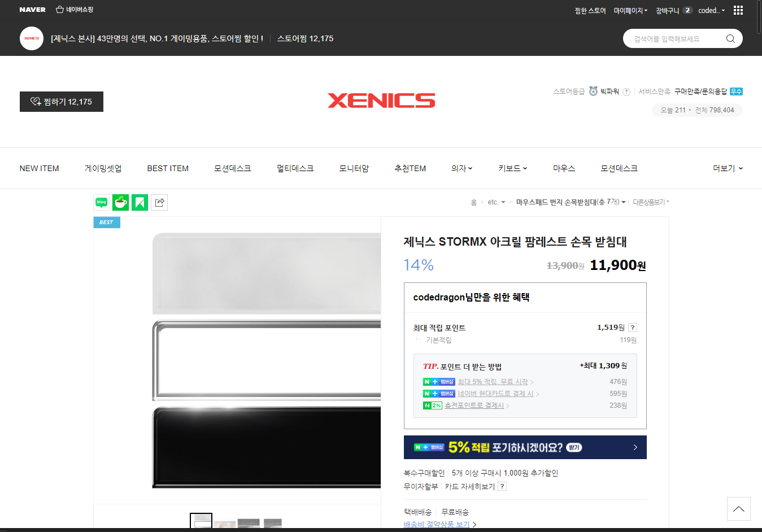This screenshot has width=762, height=532.
Task: Click 충전포인트로 결제시 link
Action: 474,405
